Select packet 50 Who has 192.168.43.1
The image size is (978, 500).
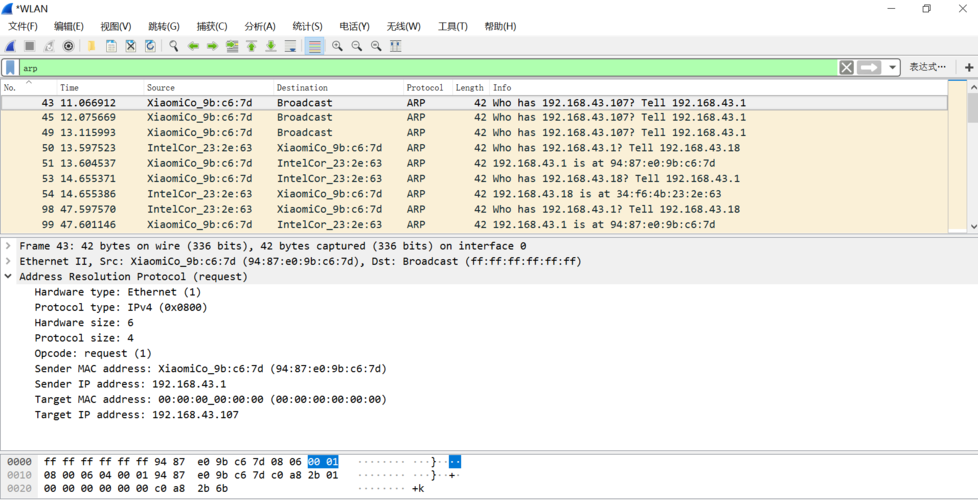point(474,148)
